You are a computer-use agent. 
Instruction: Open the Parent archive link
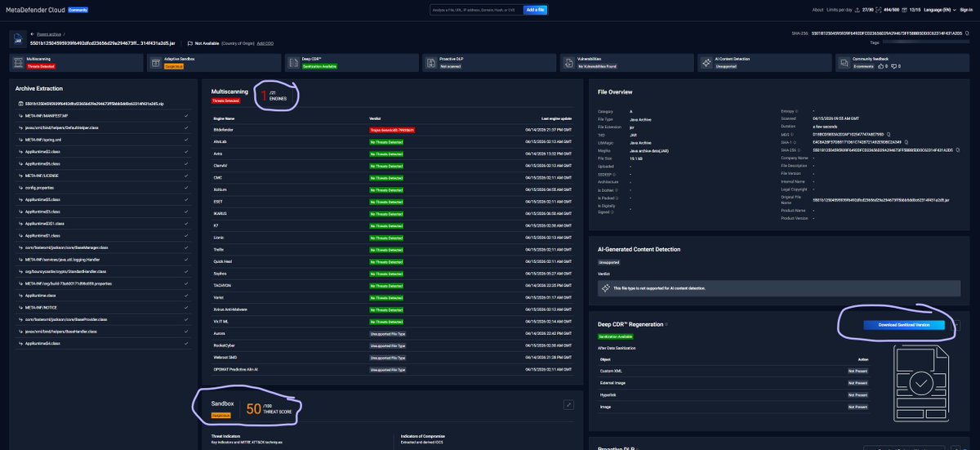point(47,34)
